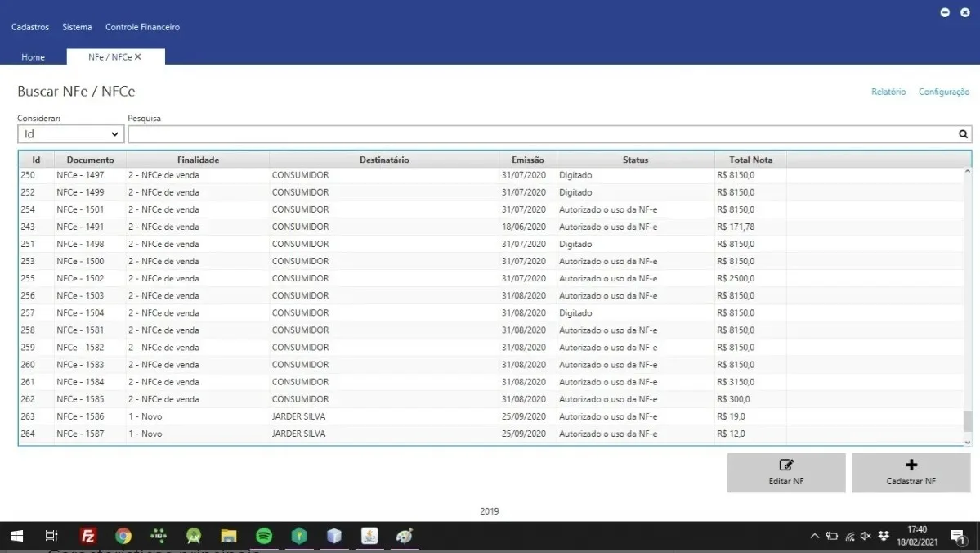The width and height of the screenshot is (980, 553).
Task: Click the Editar NF button
Action: pyautogui.click(x=786, y=473)
